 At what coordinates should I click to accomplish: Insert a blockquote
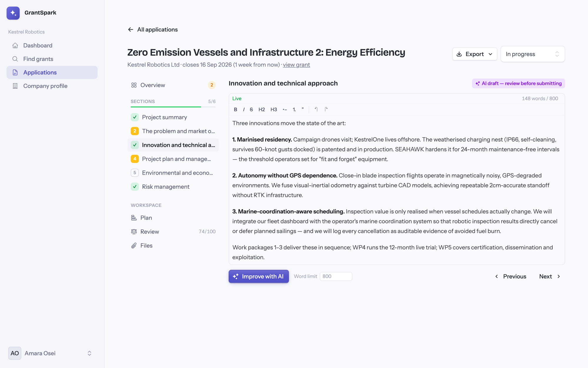(x=303, y=110)
